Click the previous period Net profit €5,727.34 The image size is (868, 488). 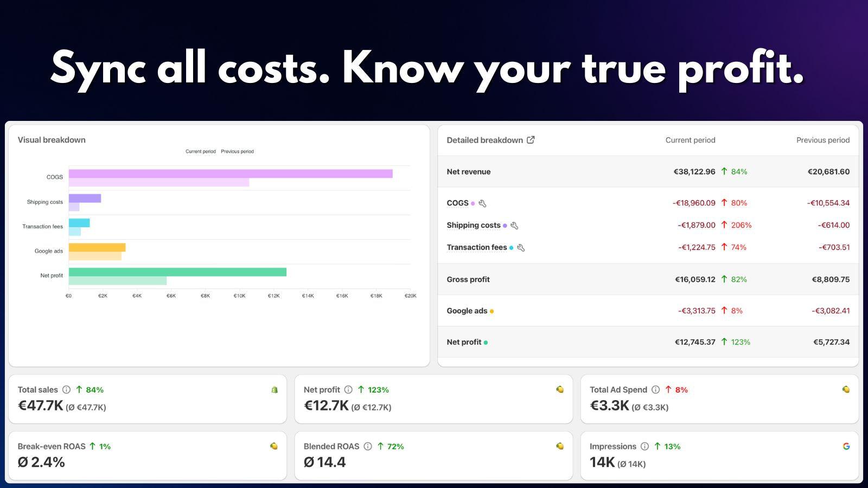(831, 342)
